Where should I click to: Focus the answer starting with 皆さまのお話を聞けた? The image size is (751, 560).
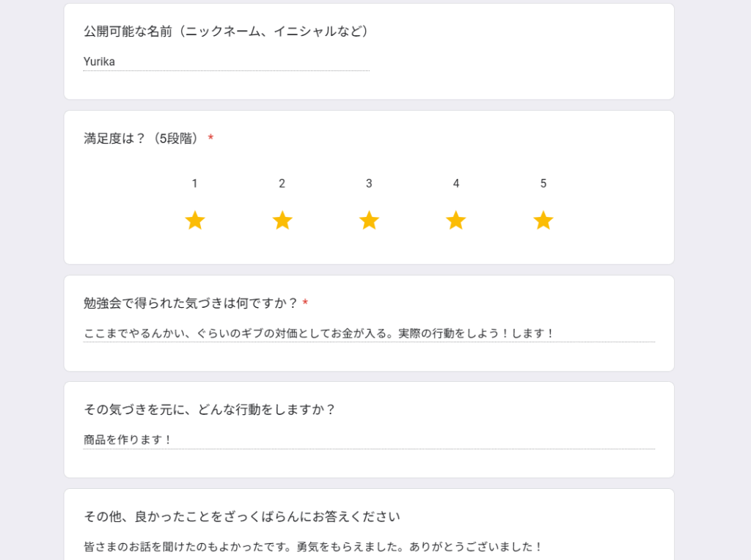pyautogui.click(x=369, y=547)
